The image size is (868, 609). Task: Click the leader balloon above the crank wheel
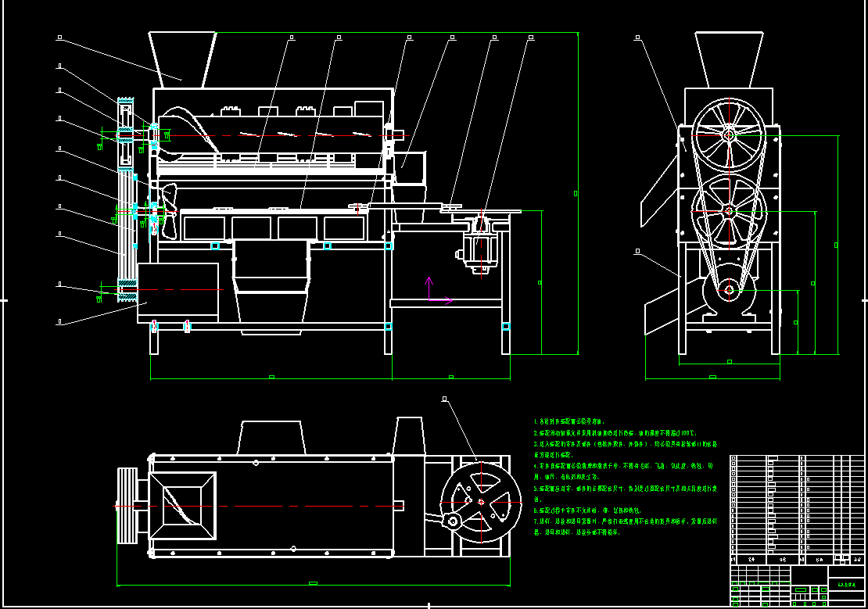[444, 399]
